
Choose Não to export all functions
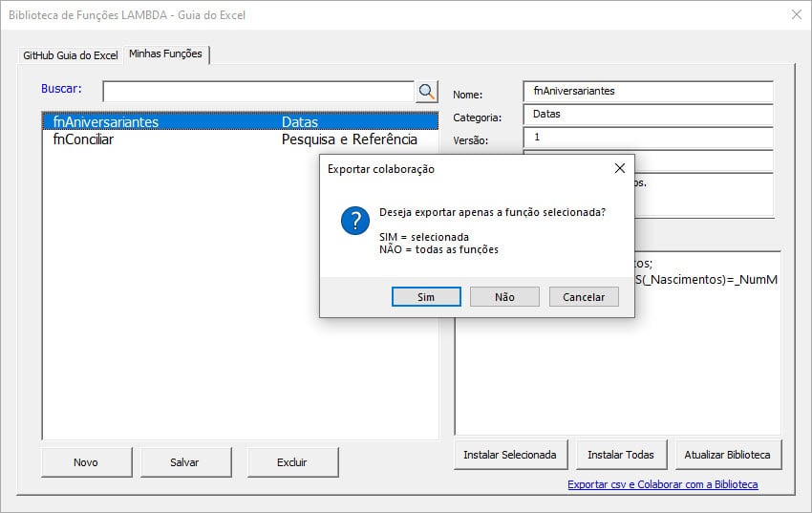tap(504, 297)
